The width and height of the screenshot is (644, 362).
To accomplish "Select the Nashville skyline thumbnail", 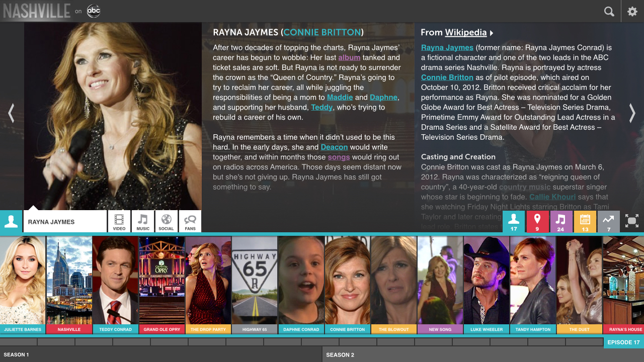I will click(x=69, y=285).
